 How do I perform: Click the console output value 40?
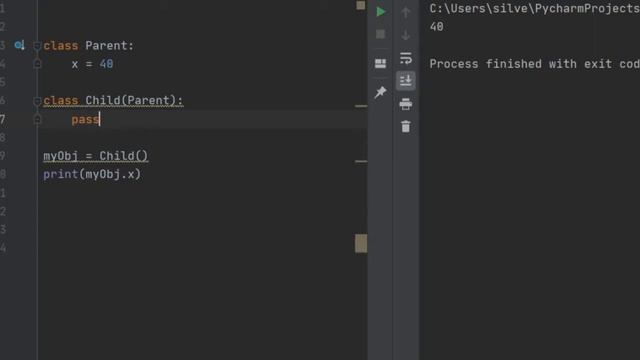point(436,27)
